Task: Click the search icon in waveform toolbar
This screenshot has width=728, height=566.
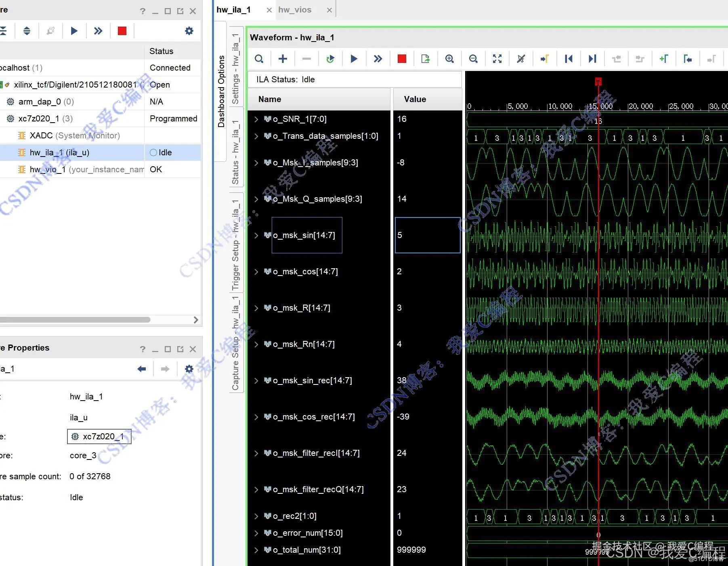Action: pos(259,59)
